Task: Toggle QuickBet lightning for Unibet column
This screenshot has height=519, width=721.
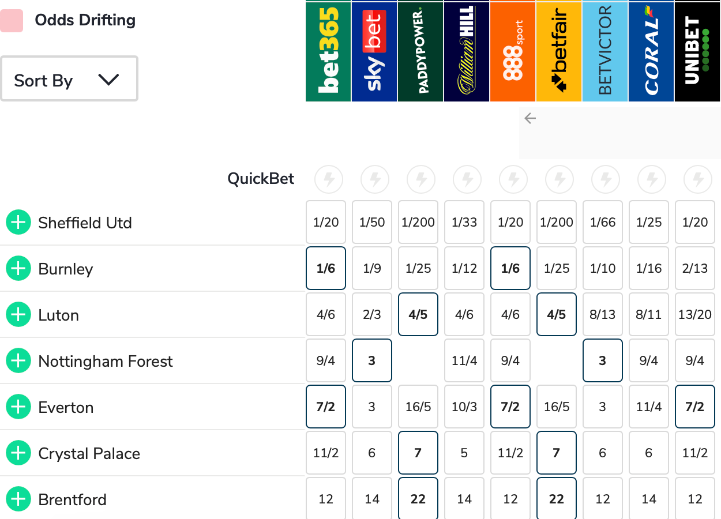Action: [x=697, y=179]
